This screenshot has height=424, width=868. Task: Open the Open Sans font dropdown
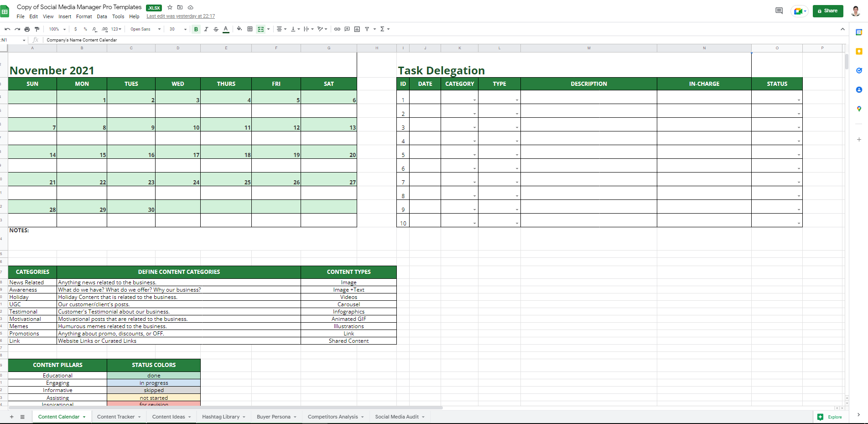146,29
